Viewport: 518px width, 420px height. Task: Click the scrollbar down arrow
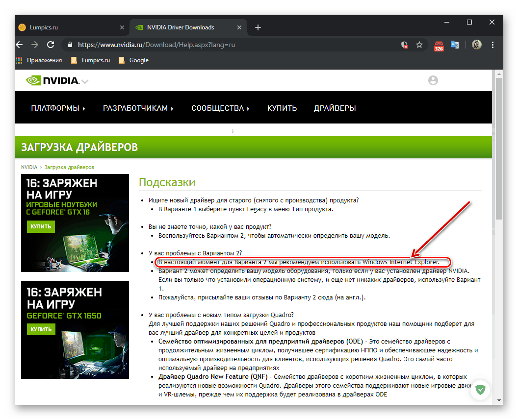[499, 400]
